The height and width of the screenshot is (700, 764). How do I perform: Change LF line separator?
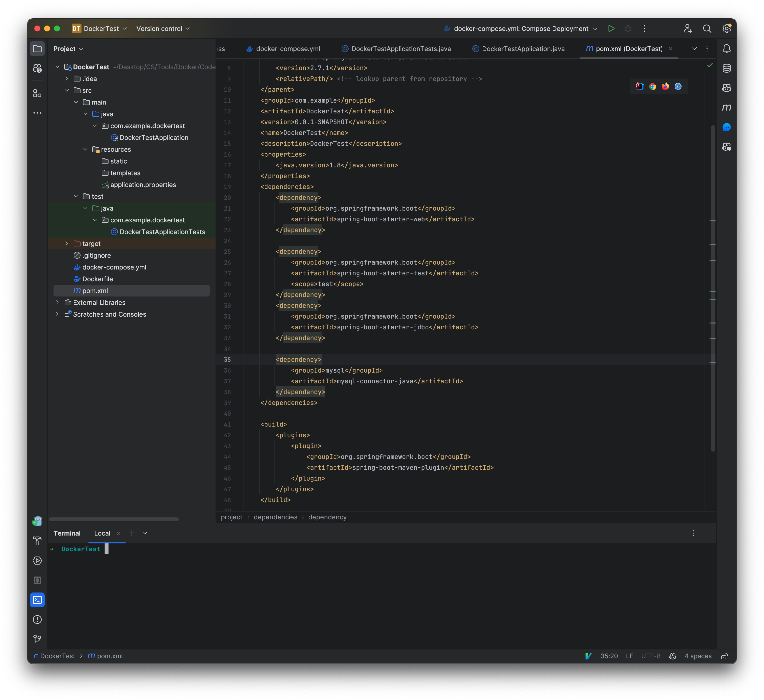(629, 657)
